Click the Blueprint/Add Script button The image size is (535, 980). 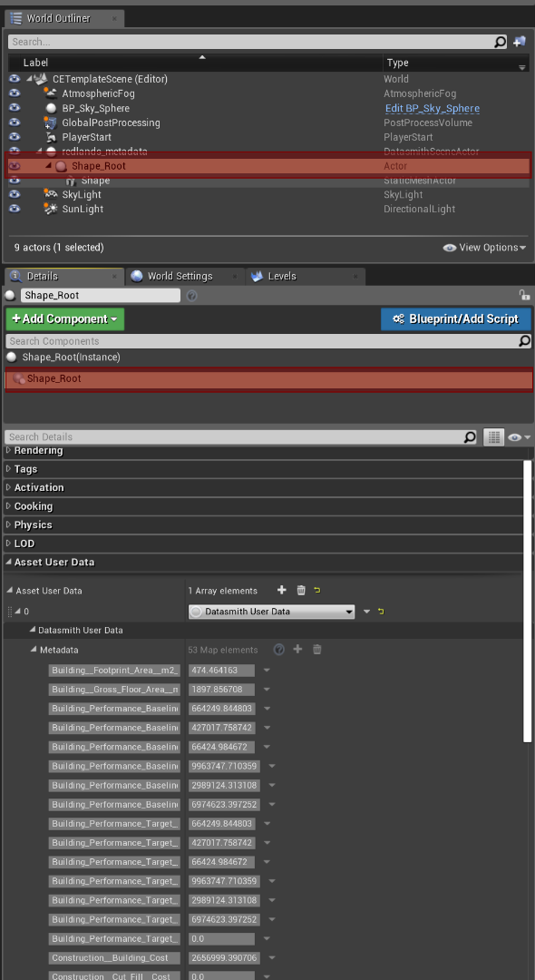[456, 318]
